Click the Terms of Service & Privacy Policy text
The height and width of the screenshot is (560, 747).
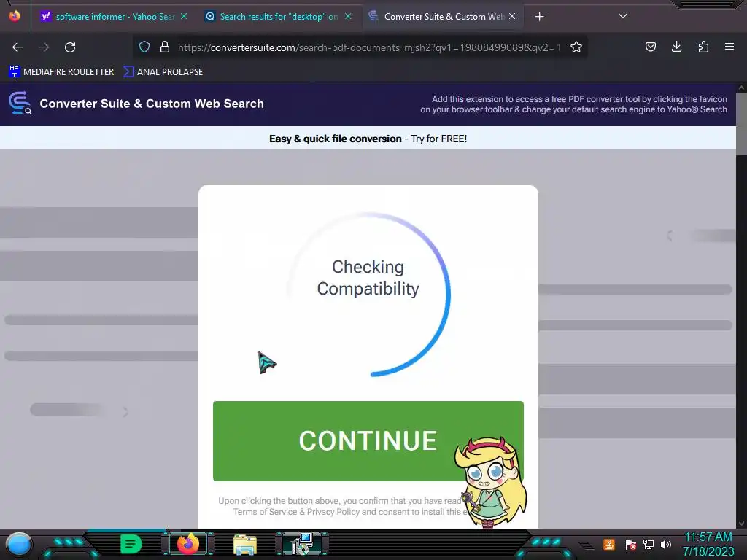[x=296, y=512]
